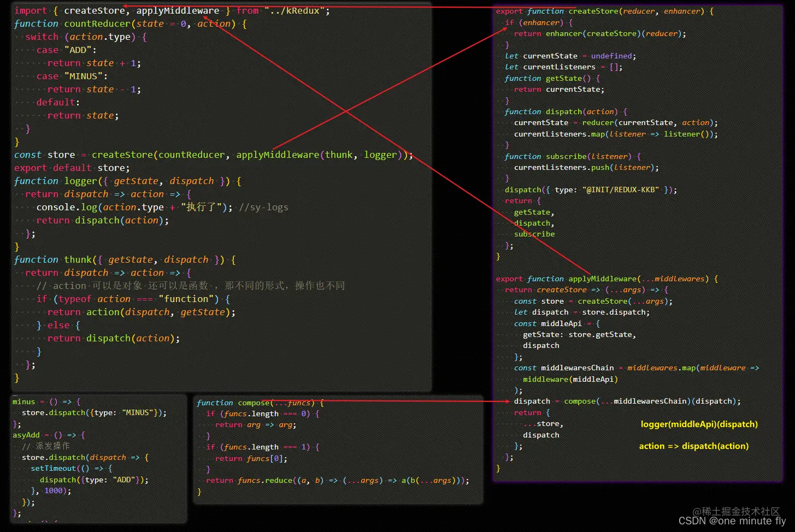The height and width of the screenshot is (532, 795).
Task: Select the "return createStore => (...args) => {" line
Action: (x=586, y=289)
